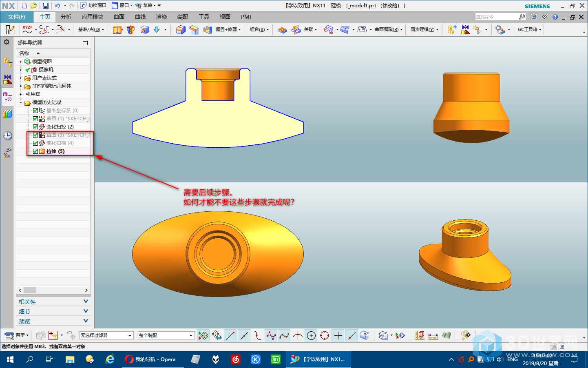The height and width of the screenshot is (368, 588).
Task: Open the History clock sidebar icon
Action: 7,136
